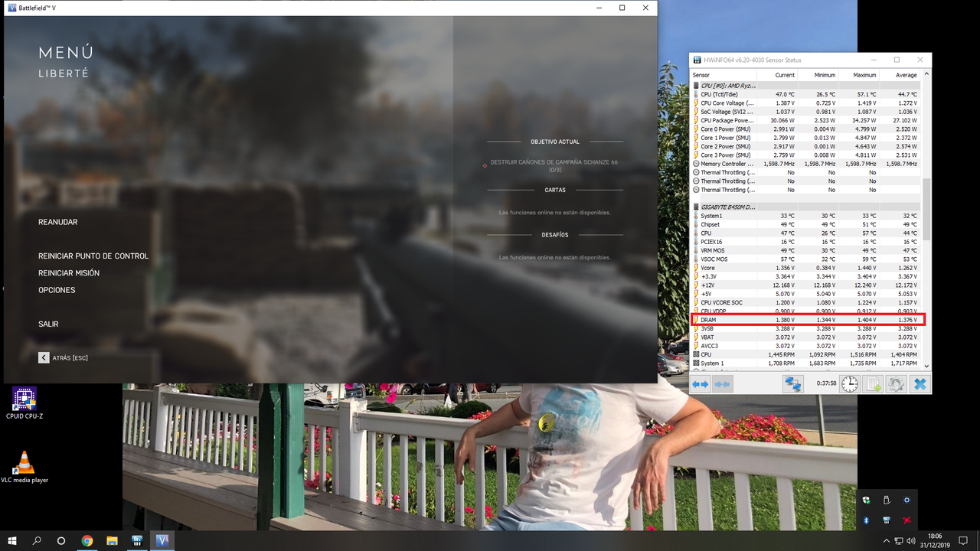The width and height of the screenshot is (980, 551).
Task: Open Google Chrome from the taskbar
Action: pyautogui.click(x=87, y=541)
